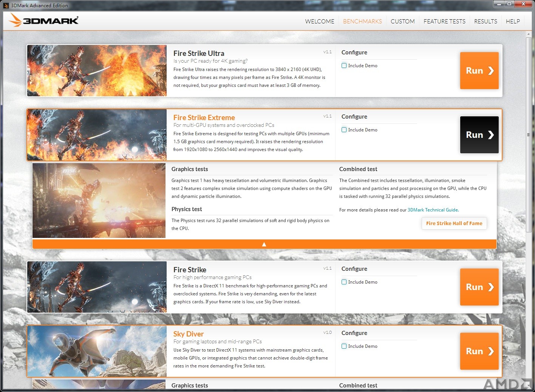Click the plain Fire Strike title
The height and width of the screenshot is (392, 535).
(x=190, y=270)
